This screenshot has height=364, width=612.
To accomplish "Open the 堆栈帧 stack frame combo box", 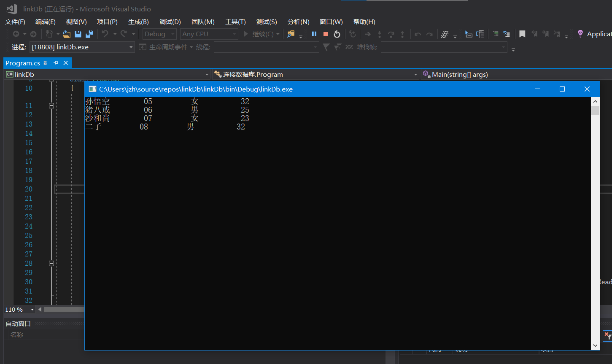I will pyautogui.click(x=444, y=47).
